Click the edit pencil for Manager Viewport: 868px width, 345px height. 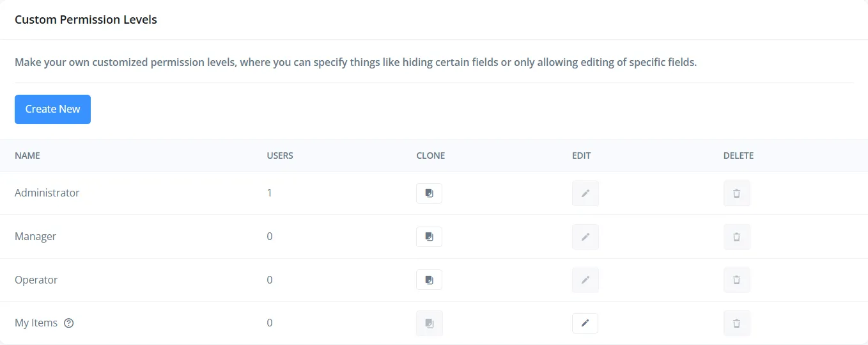pyautogui.click(x=585, y=237)
